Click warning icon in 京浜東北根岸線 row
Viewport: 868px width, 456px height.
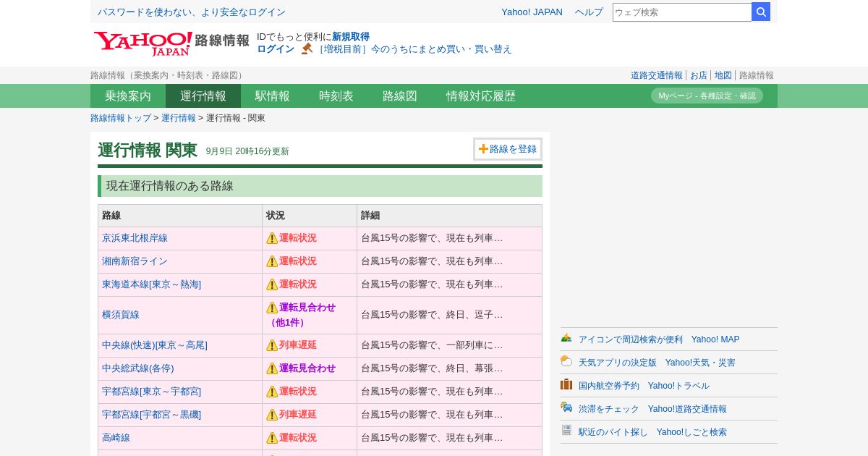[272, 238]
